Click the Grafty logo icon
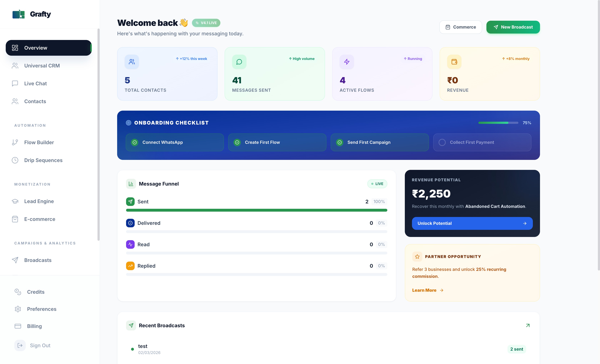The width and height of the screenshot is (600, 364). point(19,14)
